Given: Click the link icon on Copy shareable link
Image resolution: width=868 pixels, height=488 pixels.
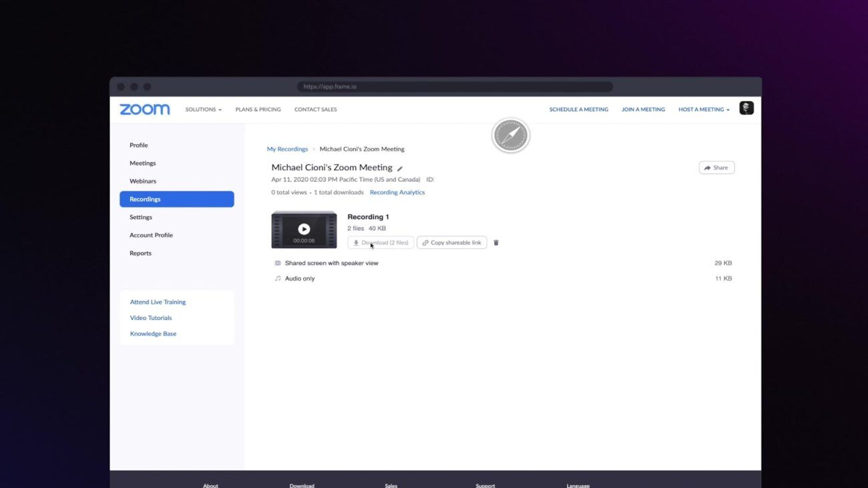Looking at the screenshot, I should 426,242.
